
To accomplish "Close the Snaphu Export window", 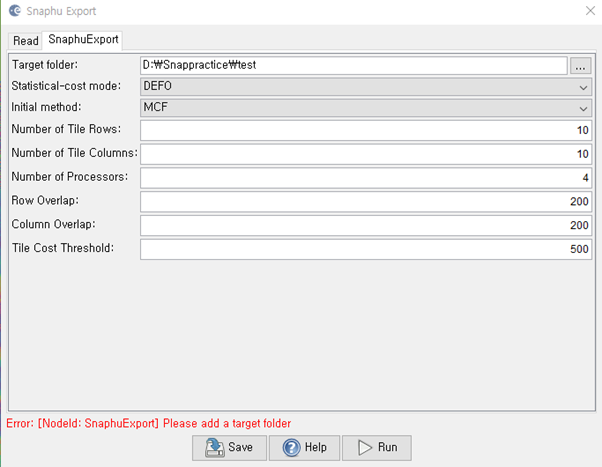I will pyautogui.click(x=590, y=11).
